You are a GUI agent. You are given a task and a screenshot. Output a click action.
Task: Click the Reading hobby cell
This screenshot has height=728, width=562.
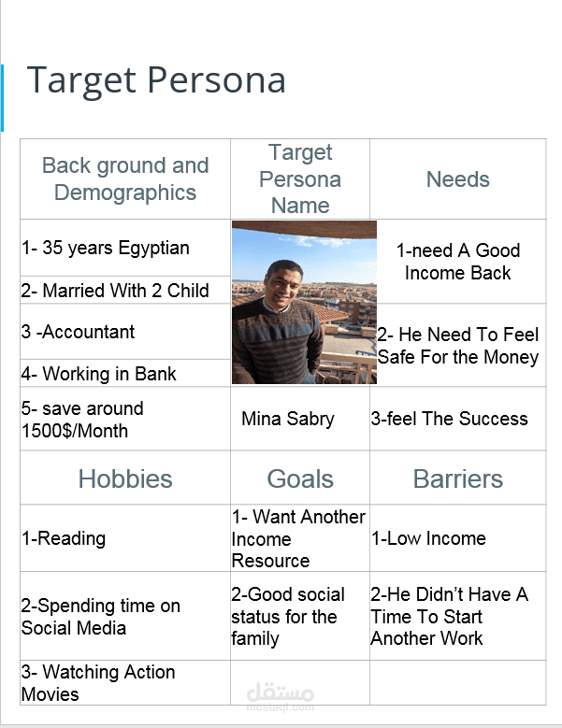(125, 538)
